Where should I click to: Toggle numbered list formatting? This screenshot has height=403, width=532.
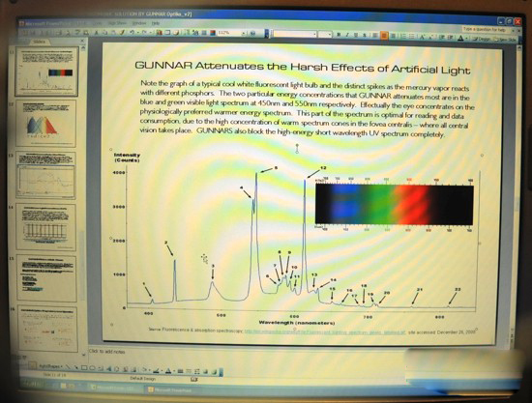pyautogui.click(x=404, y=36)
